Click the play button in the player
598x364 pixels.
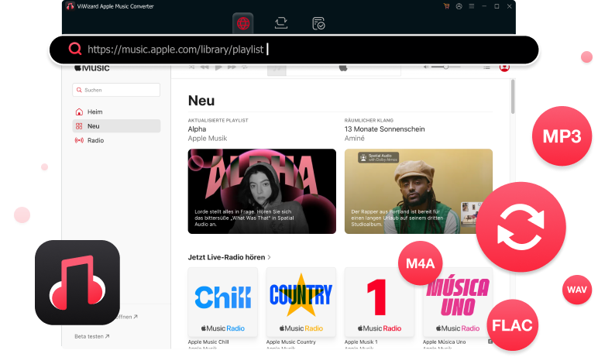click(218, 67)
